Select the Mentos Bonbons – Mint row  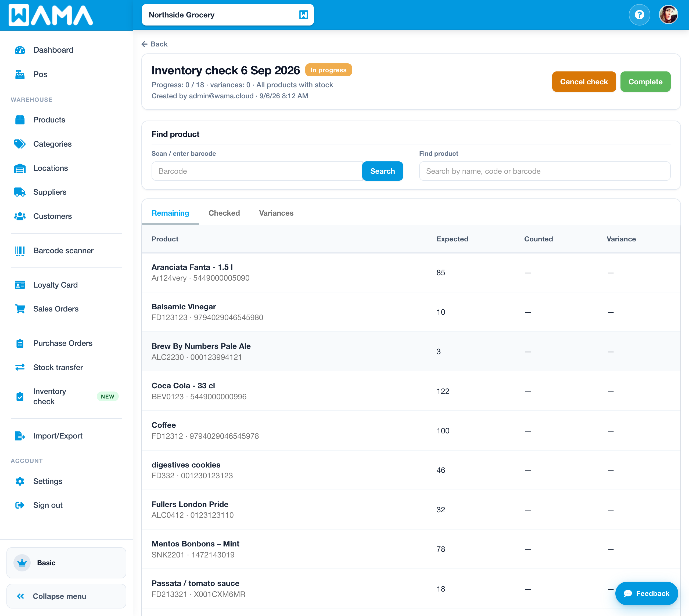(411, 549)
